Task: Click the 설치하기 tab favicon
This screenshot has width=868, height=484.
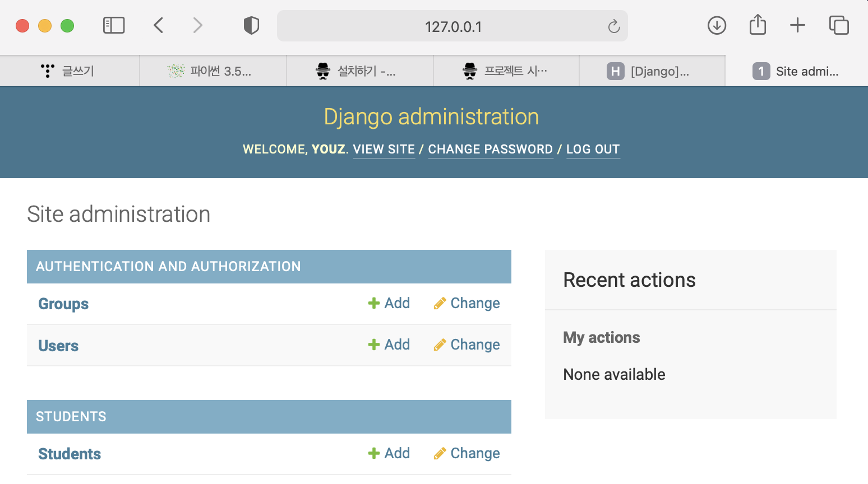Action: [324, 71]
